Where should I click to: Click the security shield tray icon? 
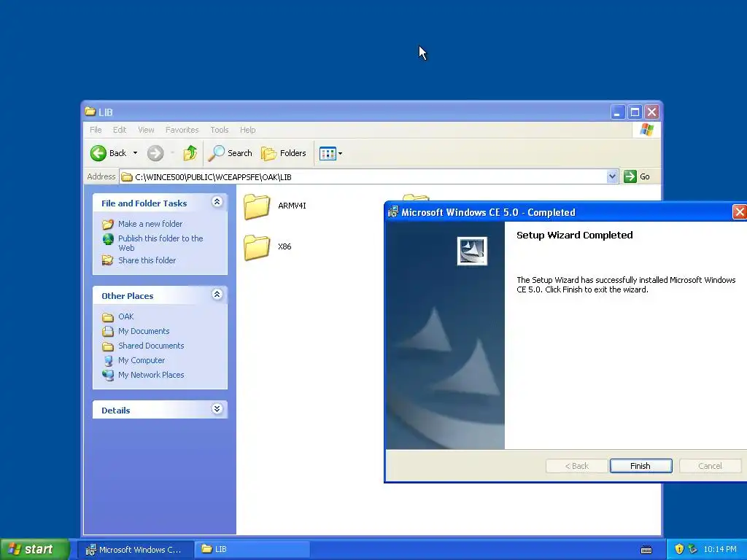(679, 550)
